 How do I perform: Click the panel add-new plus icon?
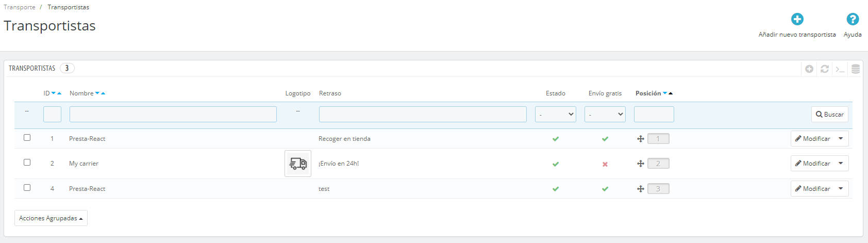click(809, 69)
